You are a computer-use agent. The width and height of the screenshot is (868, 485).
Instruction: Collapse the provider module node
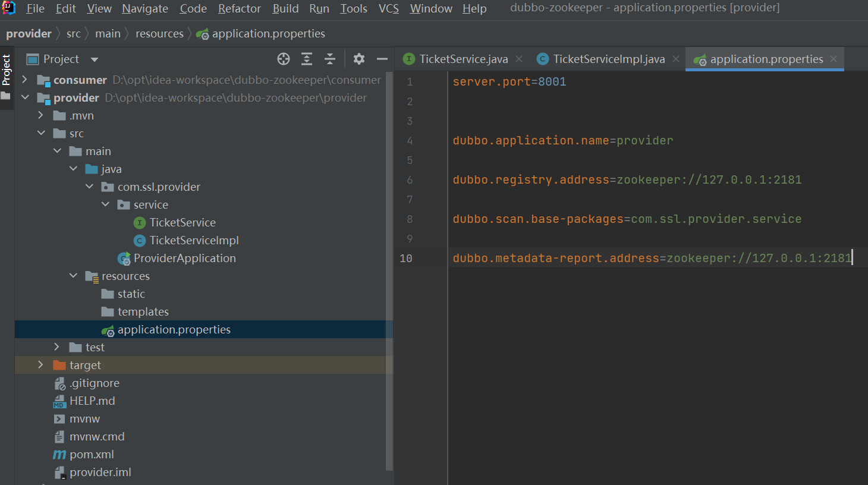[x=24, y=97]
